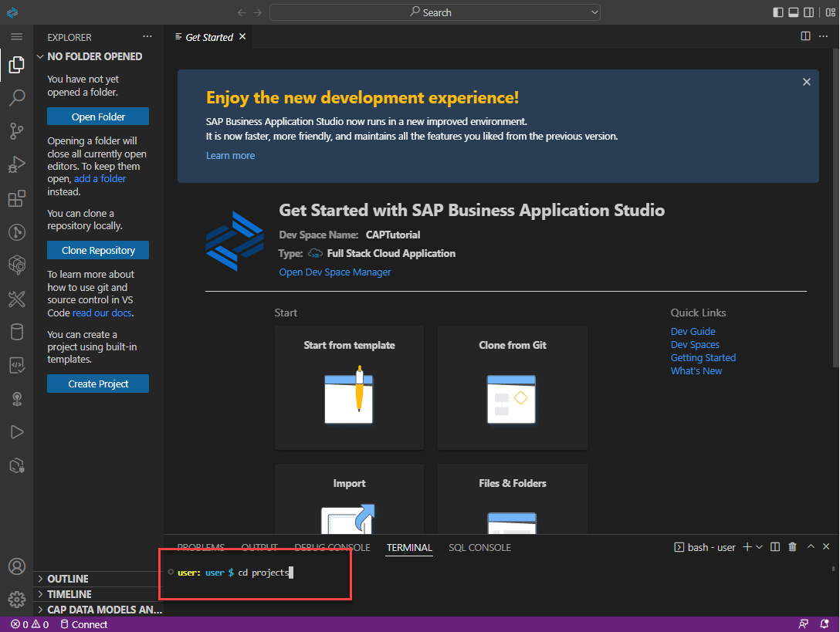Go back using the left arrow

tap(242, 12)
